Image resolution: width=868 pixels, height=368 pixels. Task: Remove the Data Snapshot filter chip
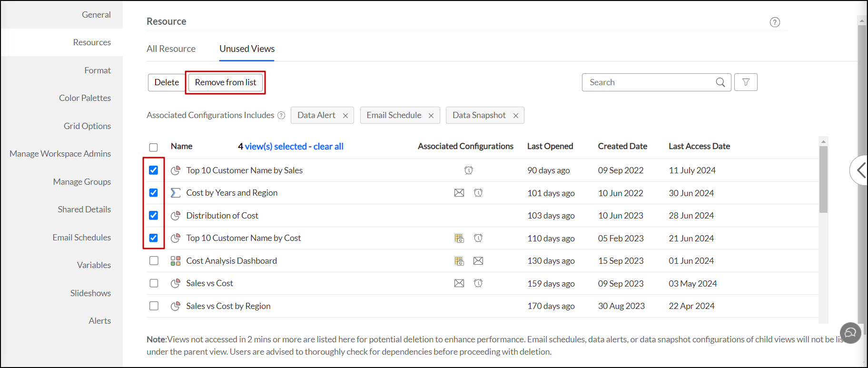pyautogui.click(x=516, y=116)
